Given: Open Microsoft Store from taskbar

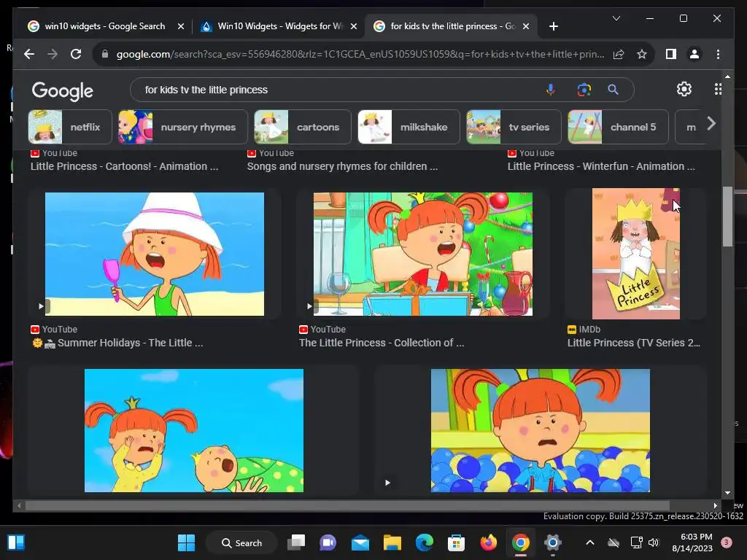Looking at the screenshot, I should (x=456, y=542).
